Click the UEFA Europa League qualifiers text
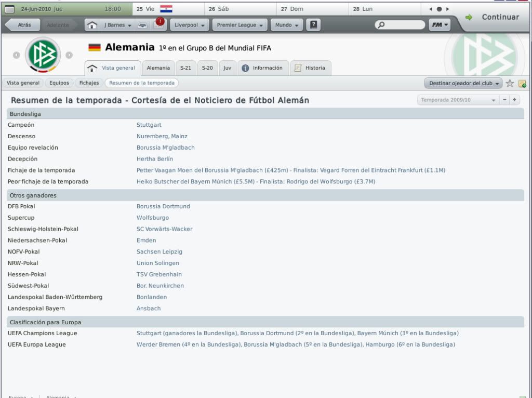This screenshot has height=398, width=532. (x=296, y=344)
